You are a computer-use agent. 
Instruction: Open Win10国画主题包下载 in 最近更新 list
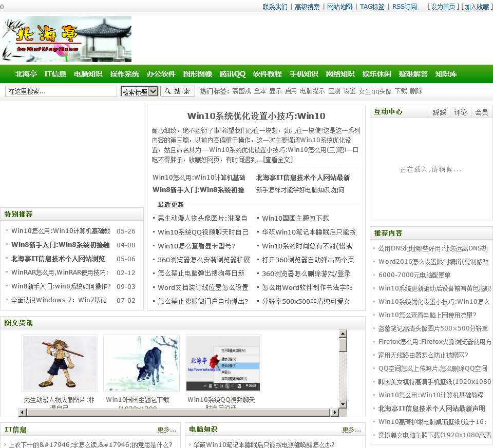click(296, 218)
